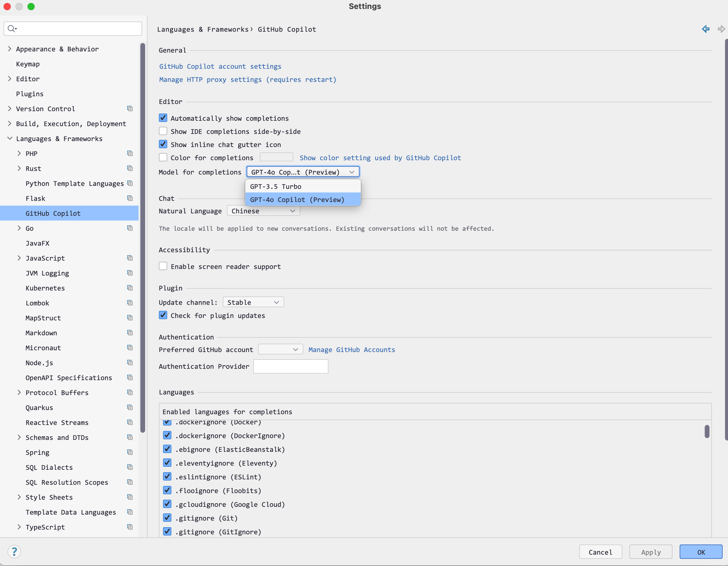Open Plugins settings page
The image size is (728, 566).
coord(30,94)
